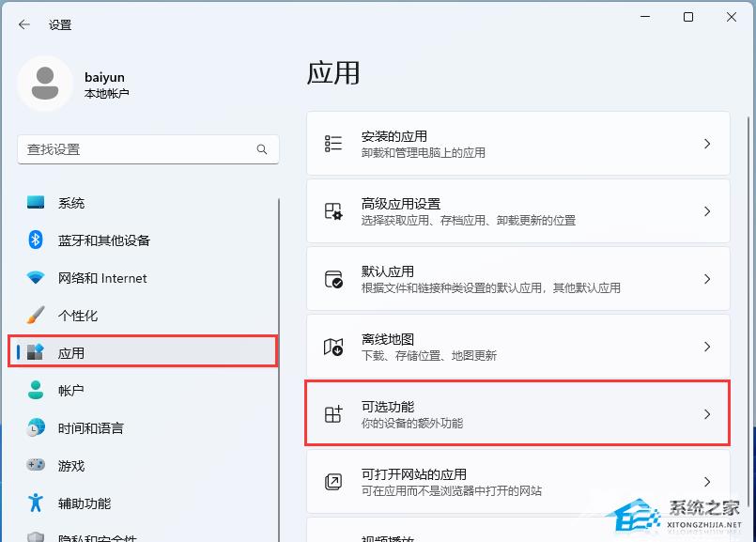Viewport: 756px width, 542px height.
Task: Click the Bluetooth icon in sidebar
Action: click(36, 240)
